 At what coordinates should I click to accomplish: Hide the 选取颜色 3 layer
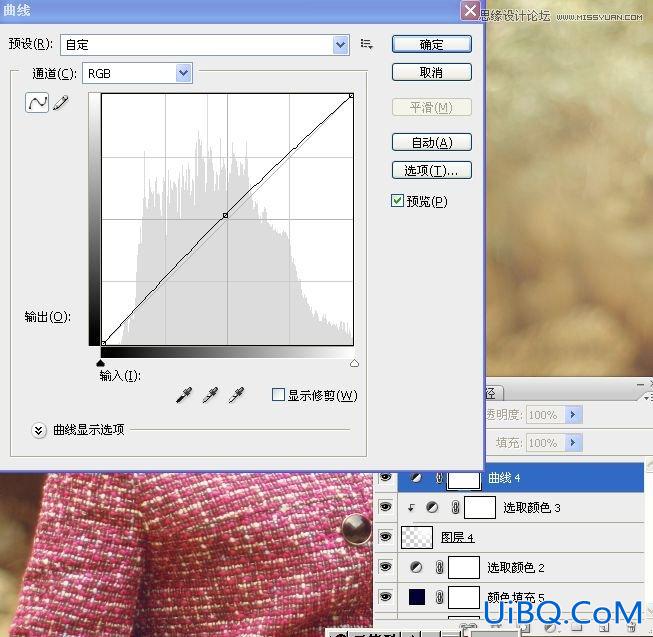point(386,507)
